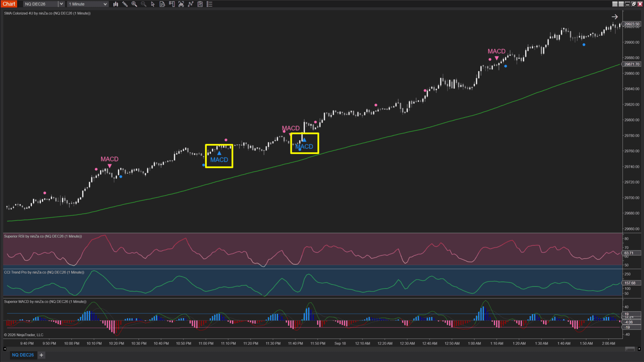Click the 29871.70 SMA price marker
Viewport: 644px width, 362px height.
point(632,64)
